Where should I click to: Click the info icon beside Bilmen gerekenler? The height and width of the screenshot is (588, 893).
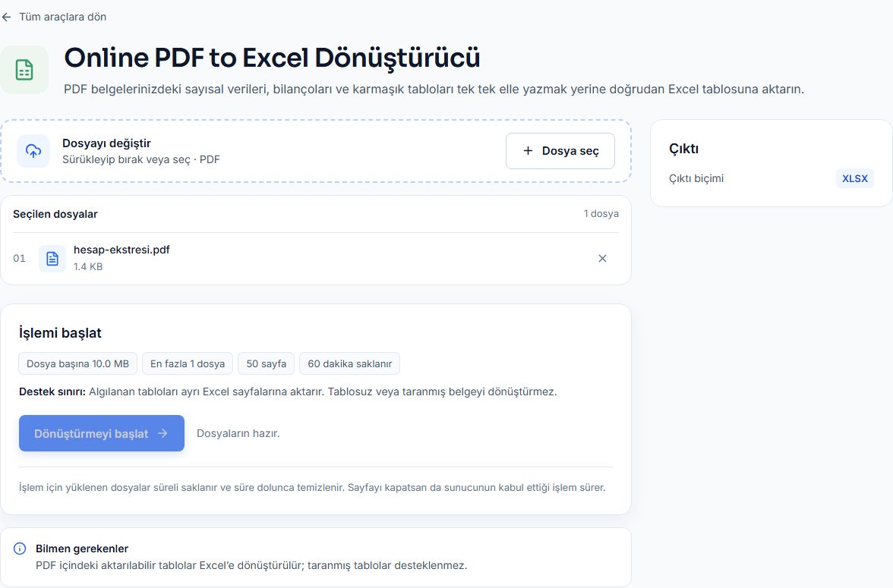click(x=20, y=548)
